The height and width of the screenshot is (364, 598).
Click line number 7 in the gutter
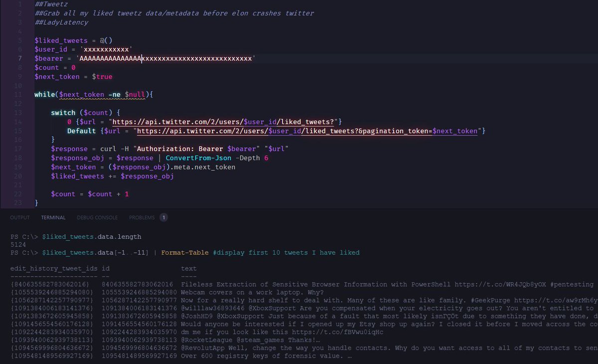pyautogui.click(x=18, y=58)
